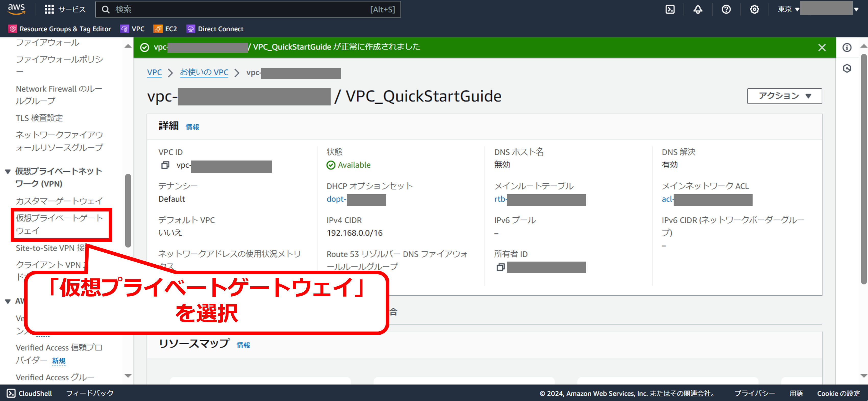The height and width of the screenshot is (401, 868).
Task: Select 仮想プライベートゲートウェイ in sidebar
Action: pos(59,224)
